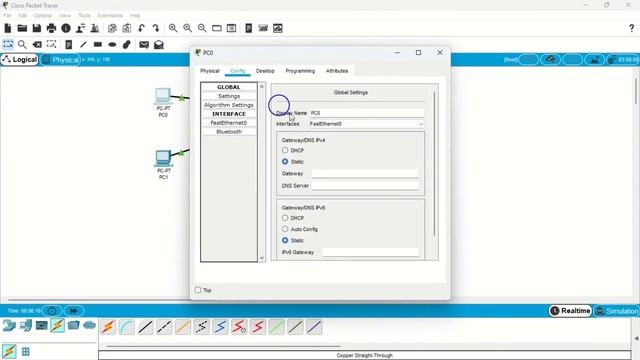This screenshot has height=360, width=640.
Task: Select IPv4 Static radio button
Action: pyautogui.click(x=285, y=162)
